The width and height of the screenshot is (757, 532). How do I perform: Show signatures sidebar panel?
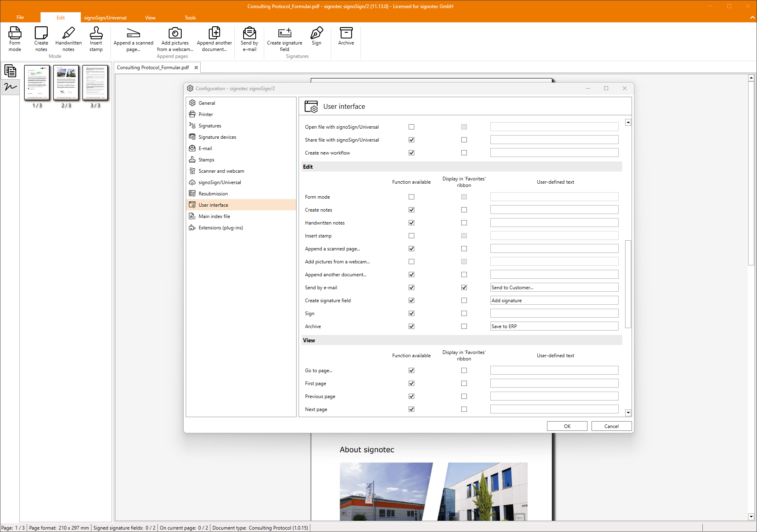(x=10, y=87)
